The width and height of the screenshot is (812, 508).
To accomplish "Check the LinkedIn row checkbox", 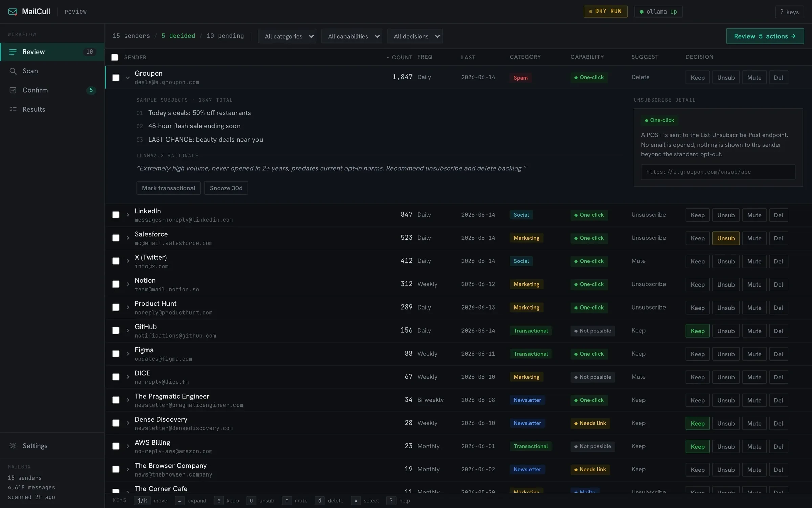I will pos(116,215).
